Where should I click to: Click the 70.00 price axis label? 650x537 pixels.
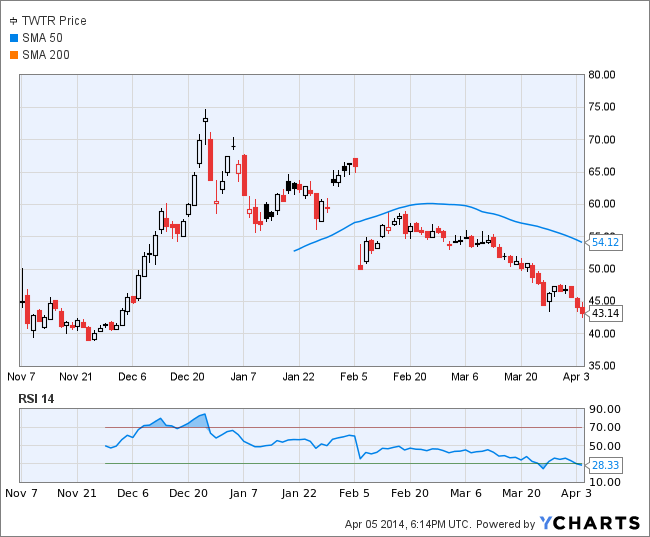coord(601,140)
